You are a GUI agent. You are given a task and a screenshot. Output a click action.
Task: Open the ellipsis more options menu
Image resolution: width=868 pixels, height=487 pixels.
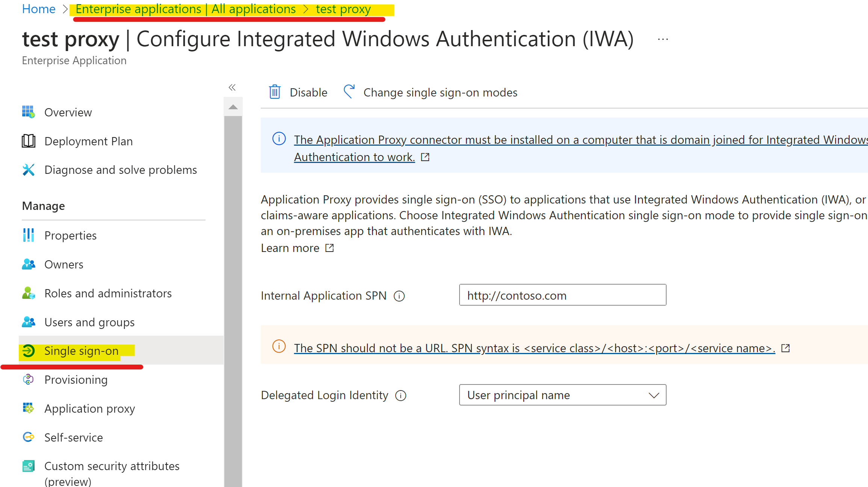(663, 39)
